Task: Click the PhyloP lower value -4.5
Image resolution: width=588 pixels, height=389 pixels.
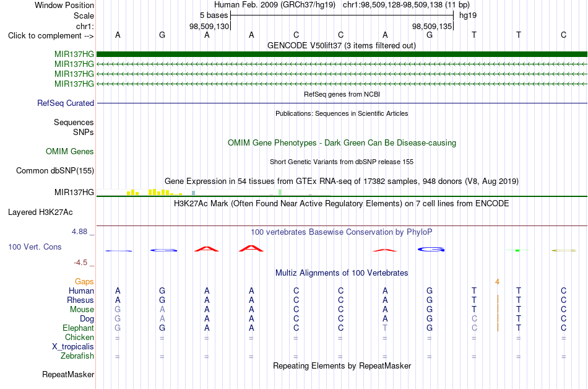Action: coord(80,263)
